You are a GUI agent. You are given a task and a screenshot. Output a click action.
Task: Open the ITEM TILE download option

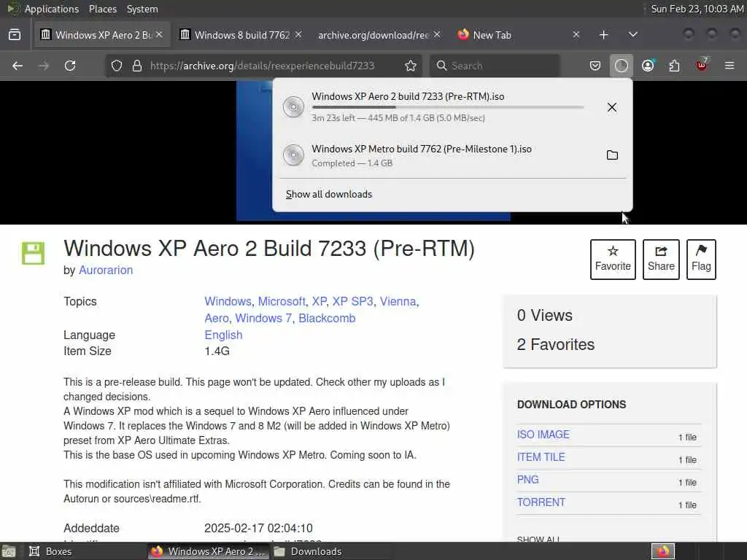(x=541, y=457)
